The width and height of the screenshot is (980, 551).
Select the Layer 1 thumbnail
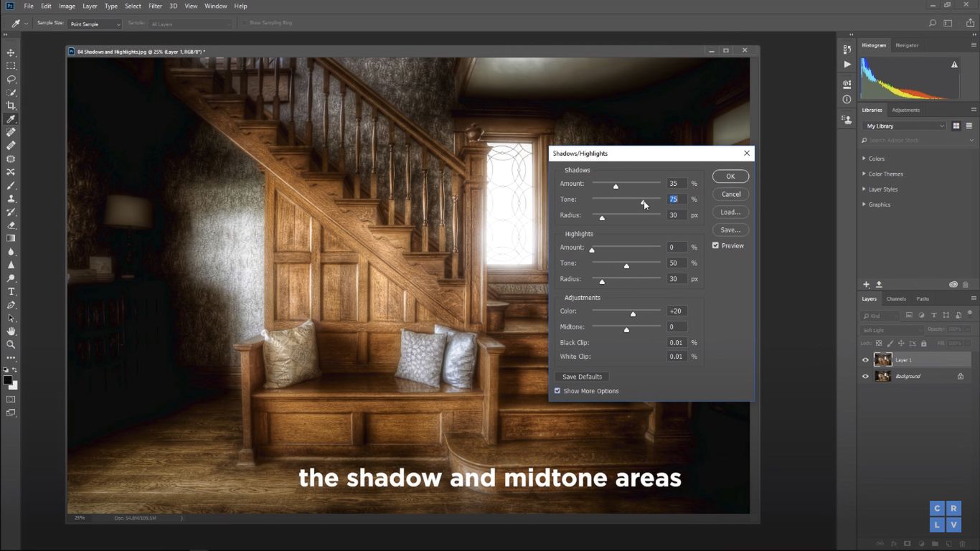pyautogui.click(x=883, y=360)
